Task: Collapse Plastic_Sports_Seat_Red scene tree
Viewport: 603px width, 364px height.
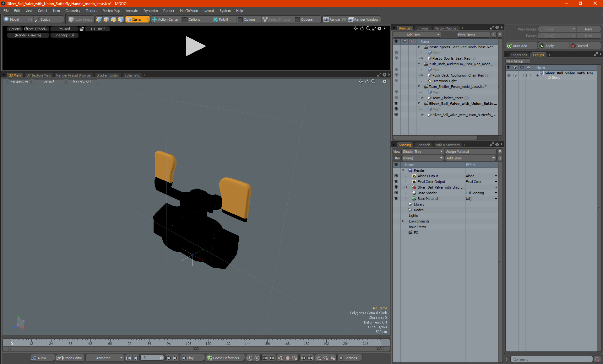Action: pos(419,47)
